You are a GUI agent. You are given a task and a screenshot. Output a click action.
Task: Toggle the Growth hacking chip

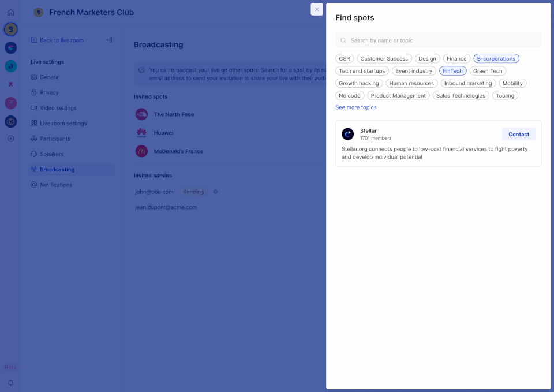tap(359, 83)
